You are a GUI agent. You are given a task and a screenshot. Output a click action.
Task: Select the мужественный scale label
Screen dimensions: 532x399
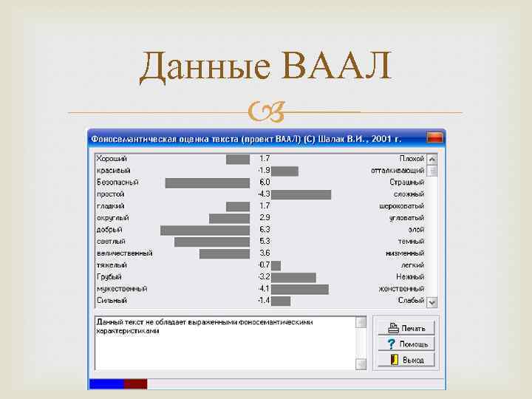[122, 289]
